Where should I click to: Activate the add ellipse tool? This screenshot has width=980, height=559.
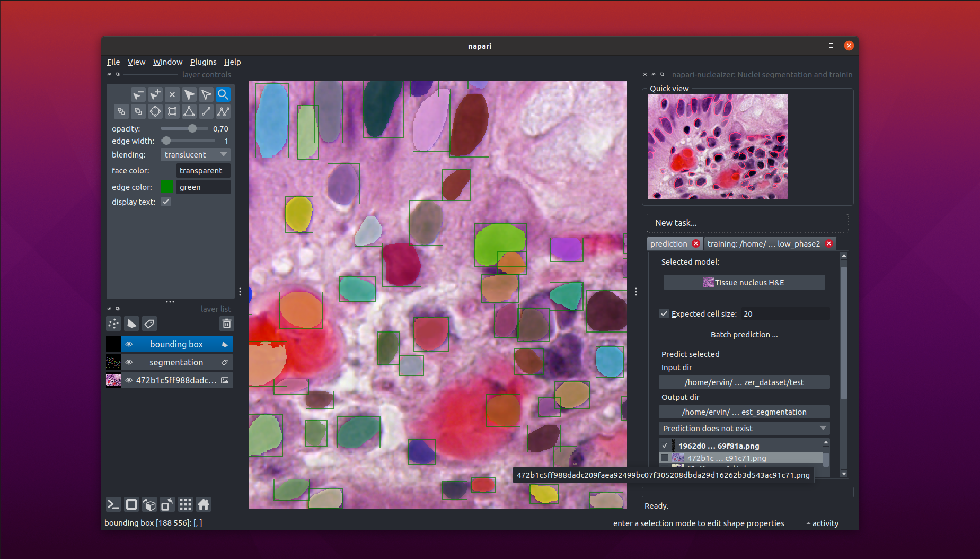pyautogui.click(x=155, y=111)
